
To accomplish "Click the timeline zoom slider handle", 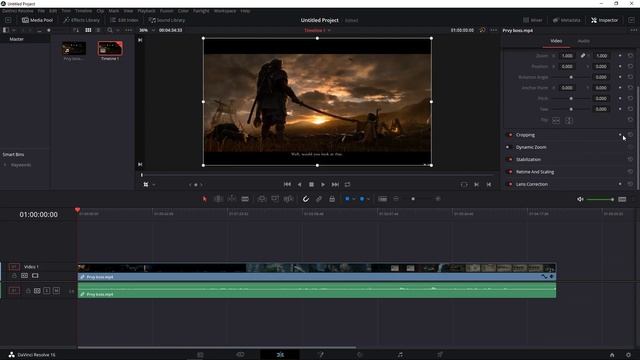I will click(x=413, y=199).
